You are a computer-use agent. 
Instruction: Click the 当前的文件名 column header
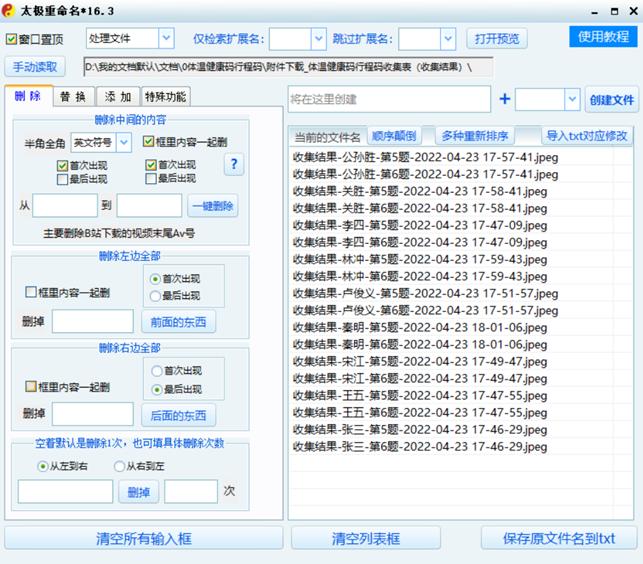pyautogui.click(x=327, y=137)
